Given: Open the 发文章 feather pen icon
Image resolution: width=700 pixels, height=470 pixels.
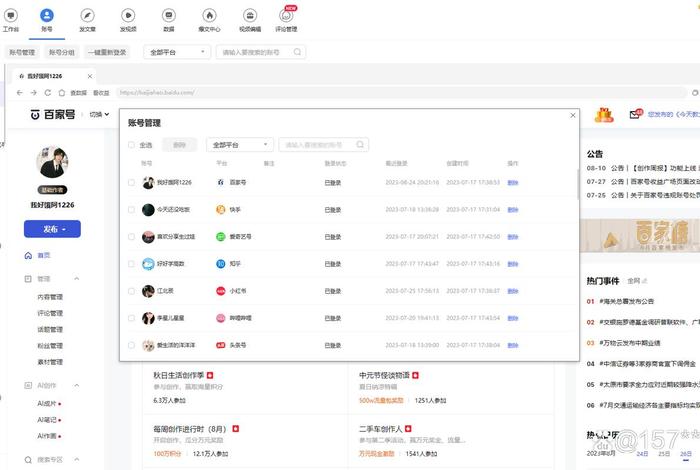Looking at the screenshot, I should [87, 16].
